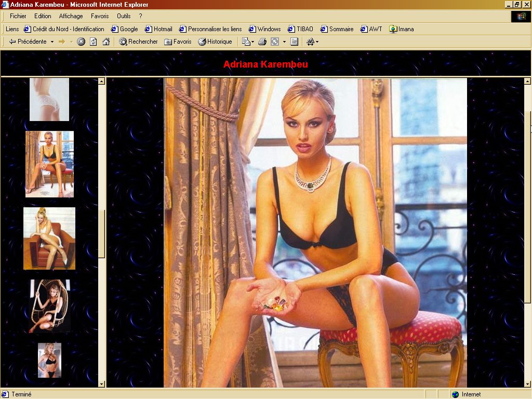Go to the home page icon
Screen dimensions: 532x399
(106, 42)
